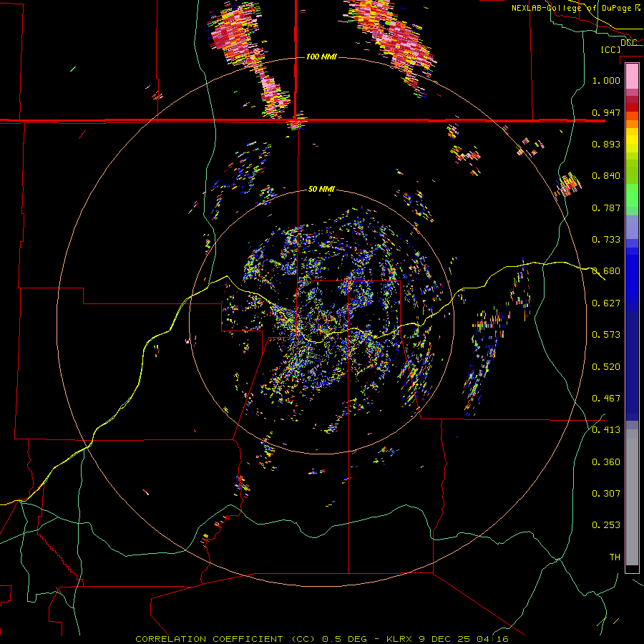Click the 0.360 scale value
The width and height of the screenshot is (644, 644).
606,462
